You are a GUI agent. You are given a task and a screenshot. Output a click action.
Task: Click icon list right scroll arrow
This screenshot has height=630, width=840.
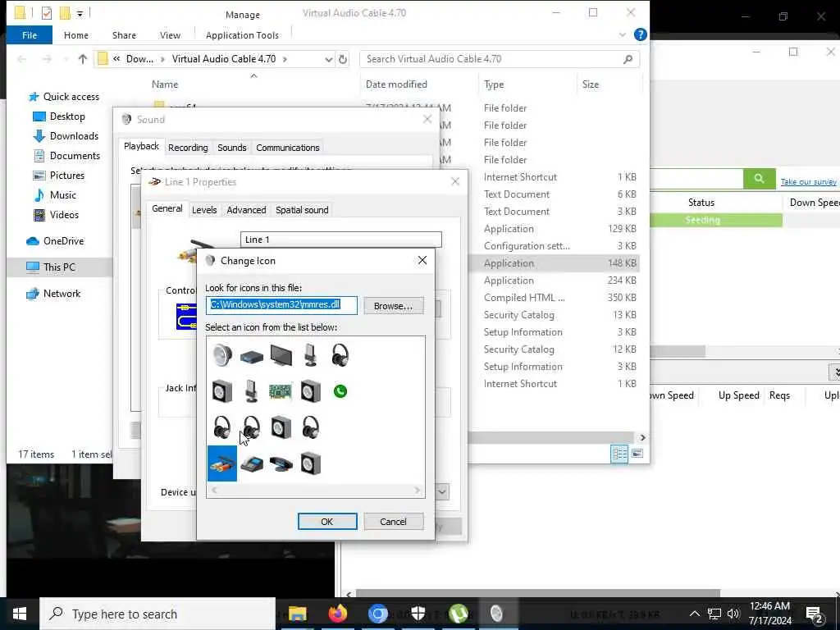click(417, 491)
